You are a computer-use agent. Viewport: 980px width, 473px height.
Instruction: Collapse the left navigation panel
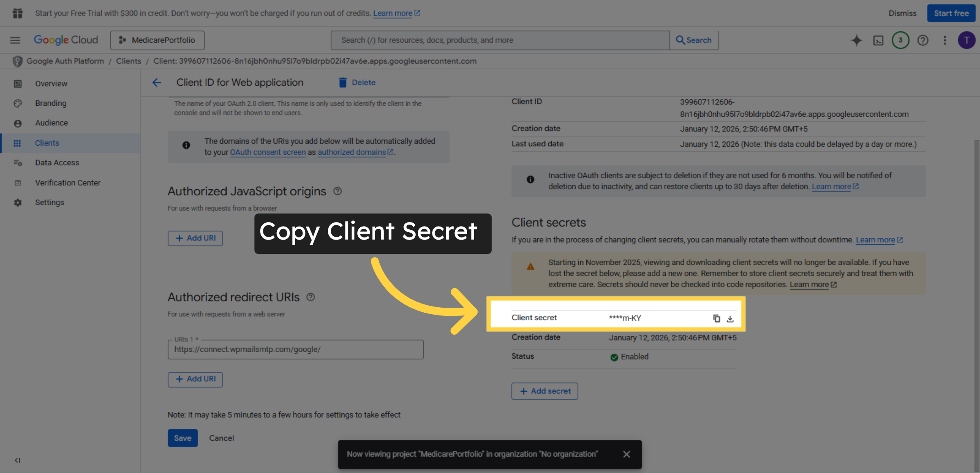(17, 460)
